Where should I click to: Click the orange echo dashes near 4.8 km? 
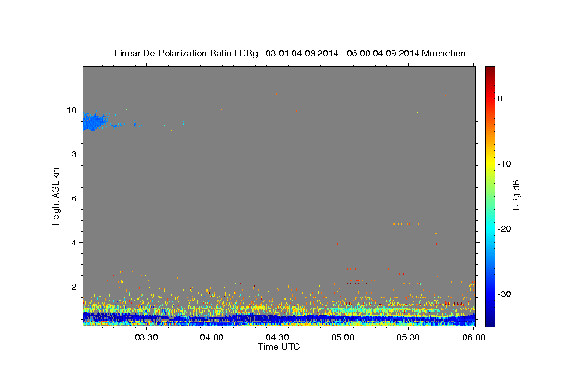pyautogui.click(x=406, y=224)
